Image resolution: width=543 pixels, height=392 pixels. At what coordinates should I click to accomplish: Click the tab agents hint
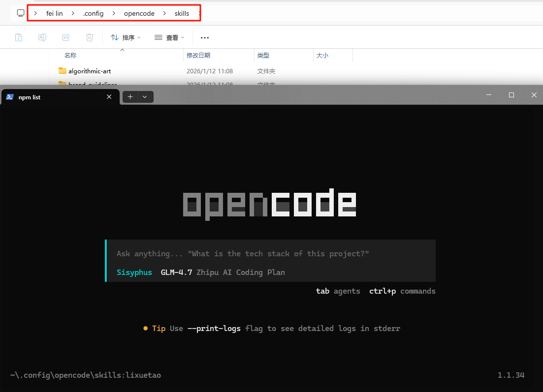click(338, 291)
